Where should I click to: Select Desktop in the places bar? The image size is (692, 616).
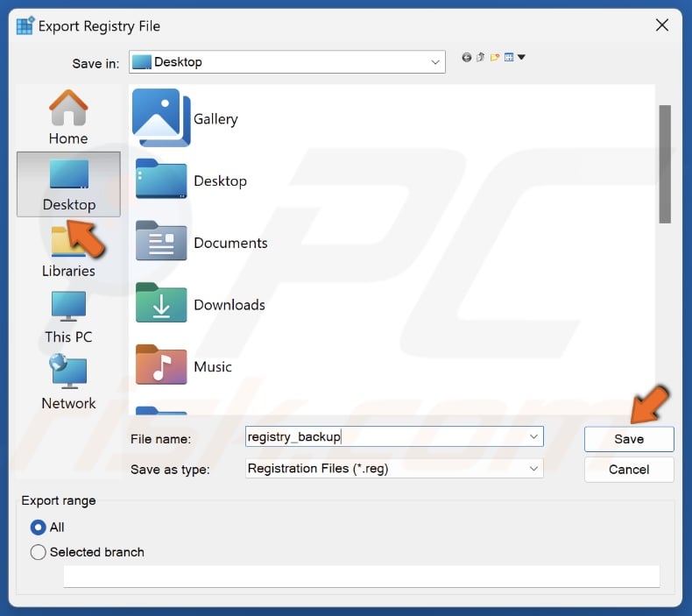click(x=69, y=184)
